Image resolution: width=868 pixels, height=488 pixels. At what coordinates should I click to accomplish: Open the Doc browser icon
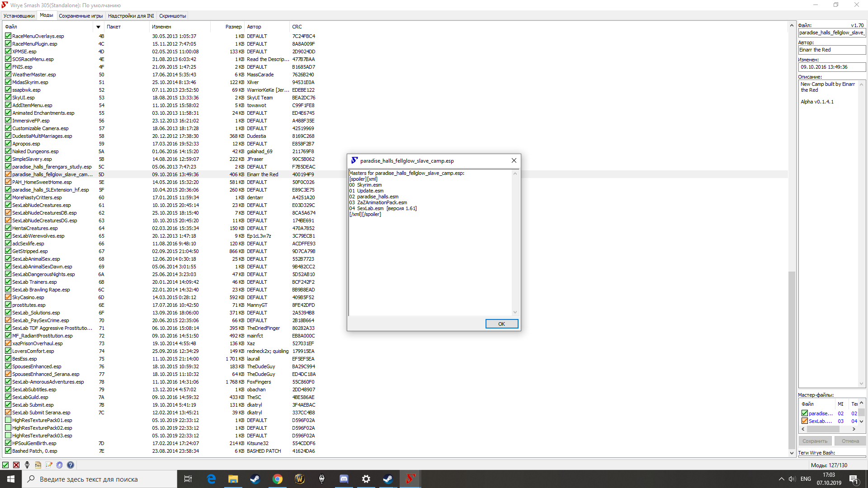click(38, 465)
